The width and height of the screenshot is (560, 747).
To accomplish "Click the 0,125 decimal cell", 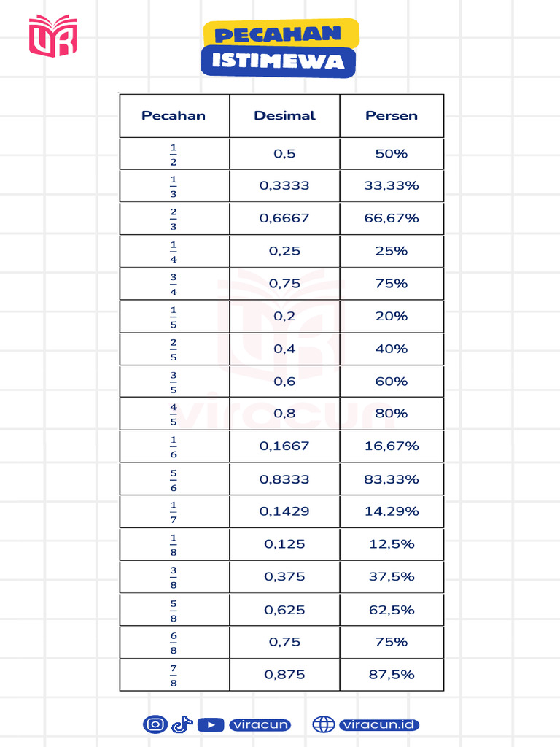I will click(284, 544).
